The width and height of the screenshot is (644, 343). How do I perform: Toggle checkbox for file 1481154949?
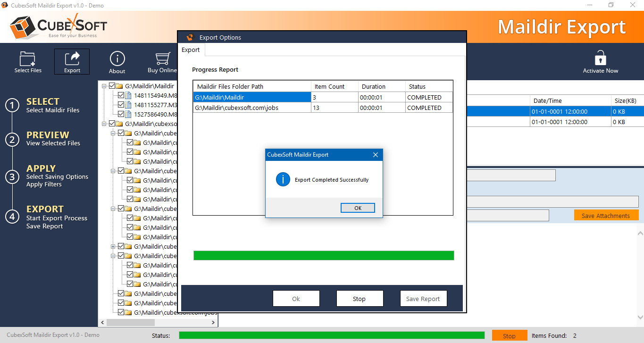click(x=121, y=95)
